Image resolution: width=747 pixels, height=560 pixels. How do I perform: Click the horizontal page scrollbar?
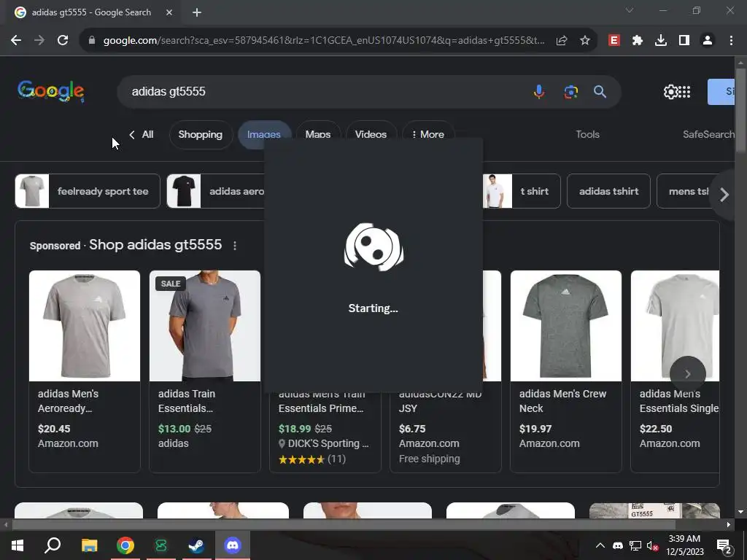[x=343, y=525]
